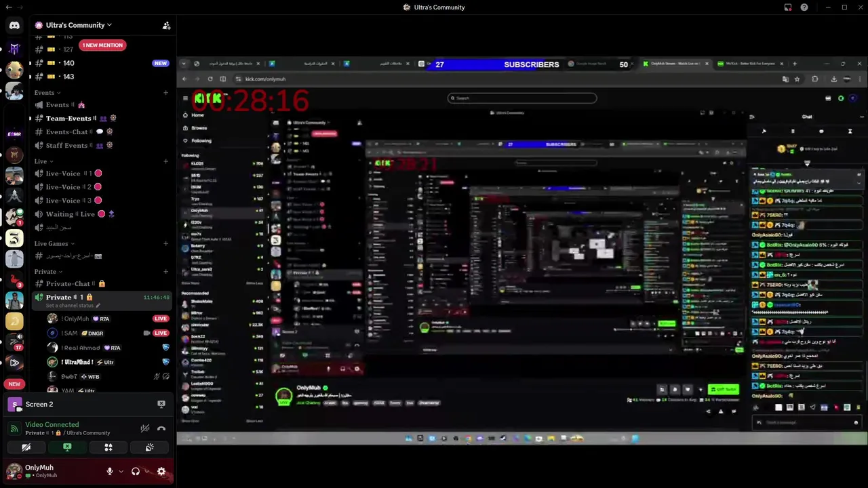The image size is (868, 488).
Task: Open the Events-Chat text channel
Action: [x=102, y=132]
